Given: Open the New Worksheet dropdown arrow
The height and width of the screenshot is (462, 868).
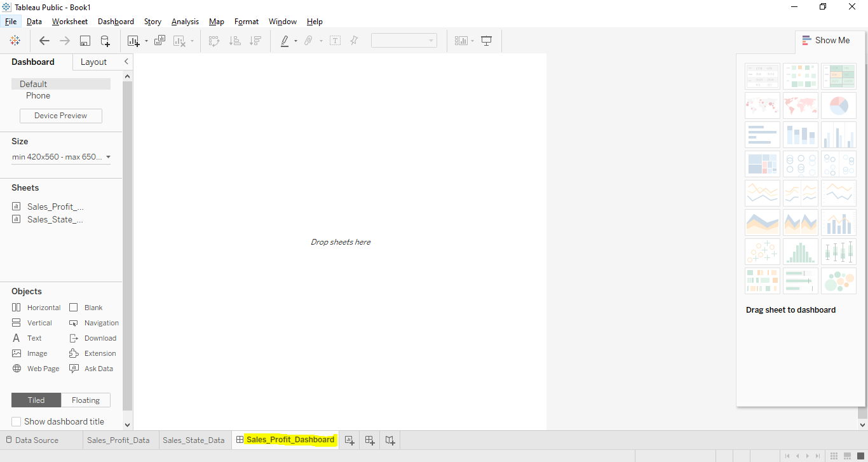Looking at the screenshot, I should 146,41.
